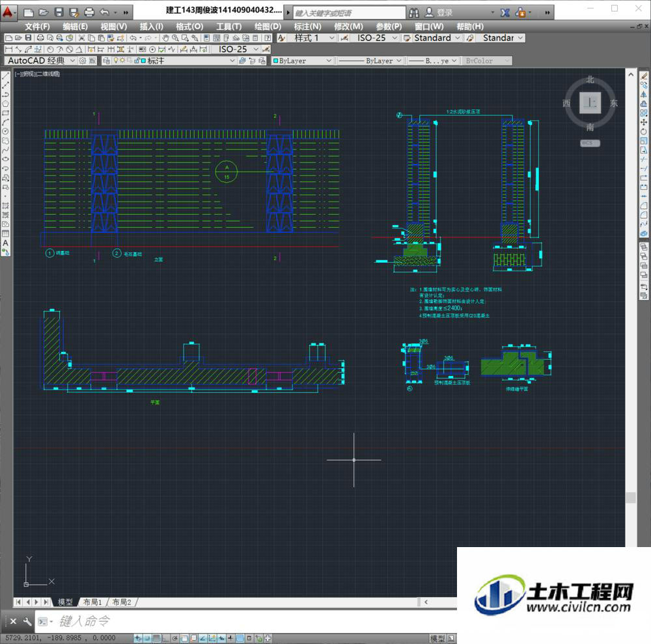Expand quick access toolbar overflow arrows

coord(126,12)
